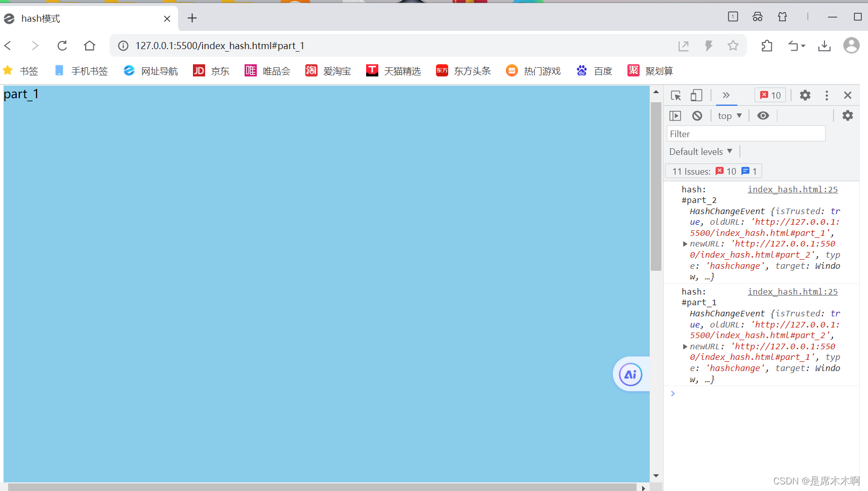Click page vertical scrollbar thumb

point(656,186)
